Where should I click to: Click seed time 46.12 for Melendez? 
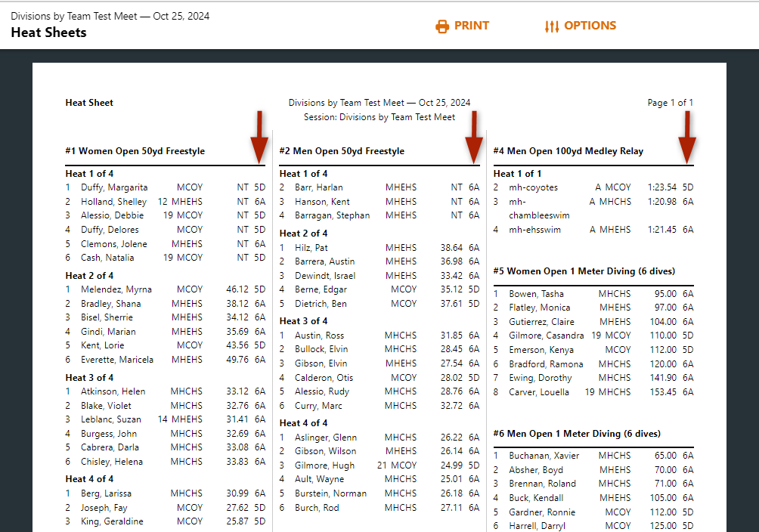coord(237,289)
